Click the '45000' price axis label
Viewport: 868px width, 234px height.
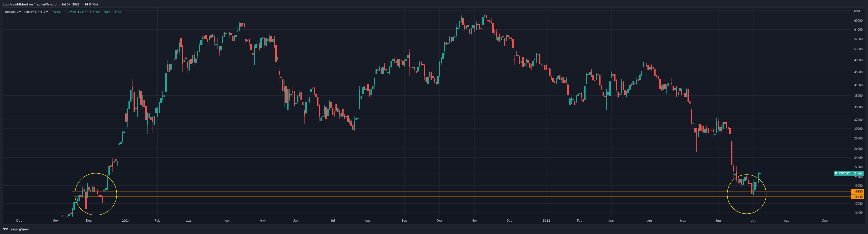858,72
